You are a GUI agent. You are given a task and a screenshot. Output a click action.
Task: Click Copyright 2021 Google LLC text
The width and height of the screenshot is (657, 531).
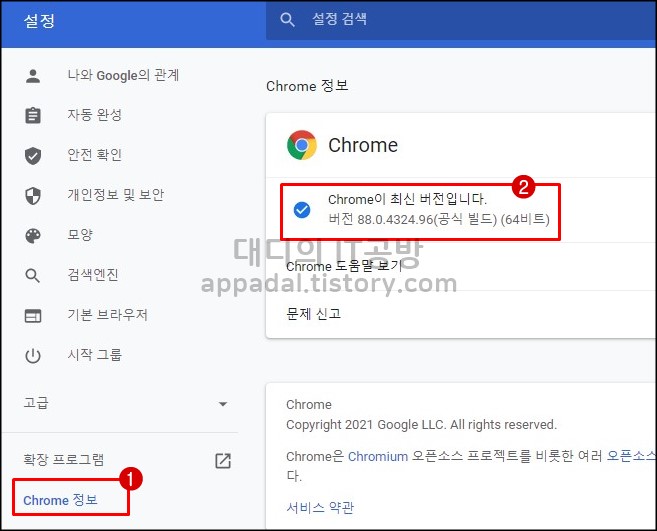422,425
